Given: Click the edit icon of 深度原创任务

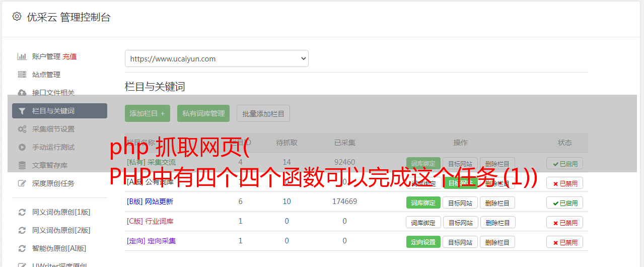Looking at the screenshot, I should pos(22,183).
